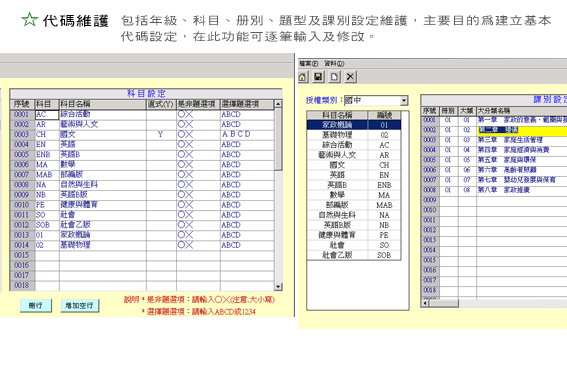Screen dimensions: 567x369
Task: Select 國文 in the subject name list
Action: 354,165
